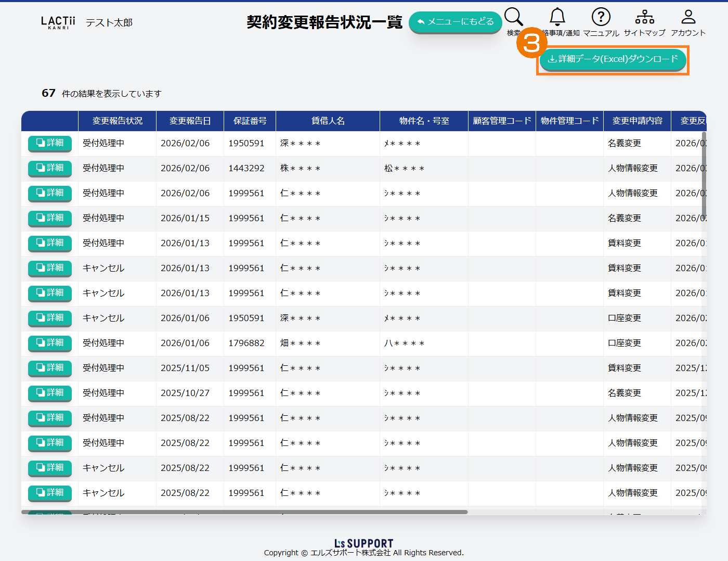728x561 pixels.
Task: Open the manual question mark icon
Action: [x=601, y=18]
